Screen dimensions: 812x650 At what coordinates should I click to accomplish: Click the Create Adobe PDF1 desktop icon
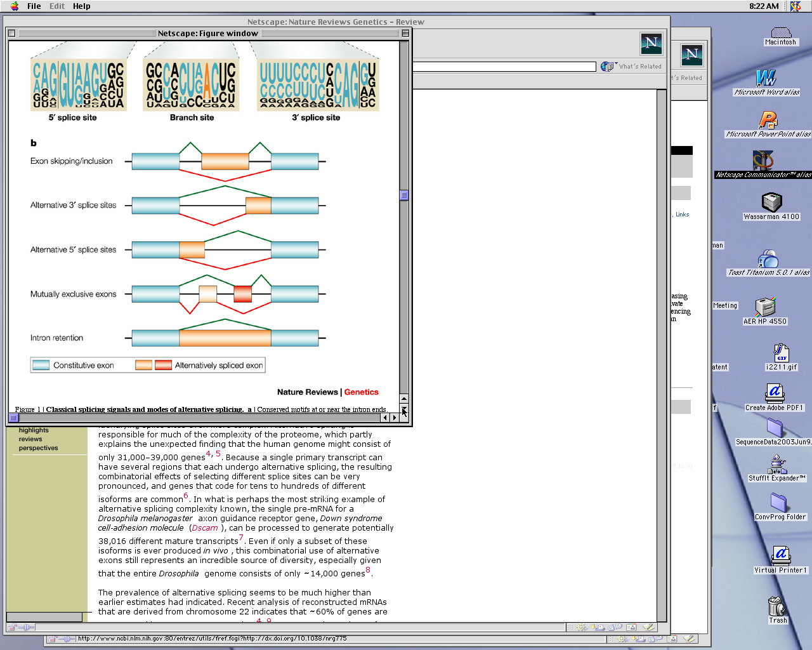[x=774, y=393]
